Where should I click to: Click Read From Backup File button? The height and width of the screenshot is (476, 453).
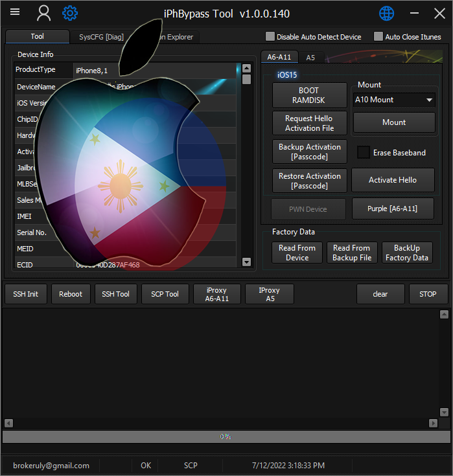352,253
